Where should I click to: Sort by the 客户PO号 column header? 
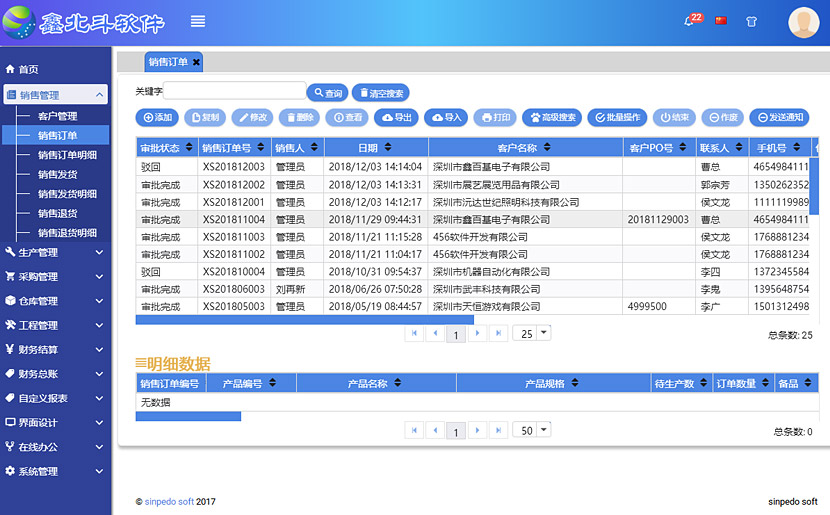point(659,148)
